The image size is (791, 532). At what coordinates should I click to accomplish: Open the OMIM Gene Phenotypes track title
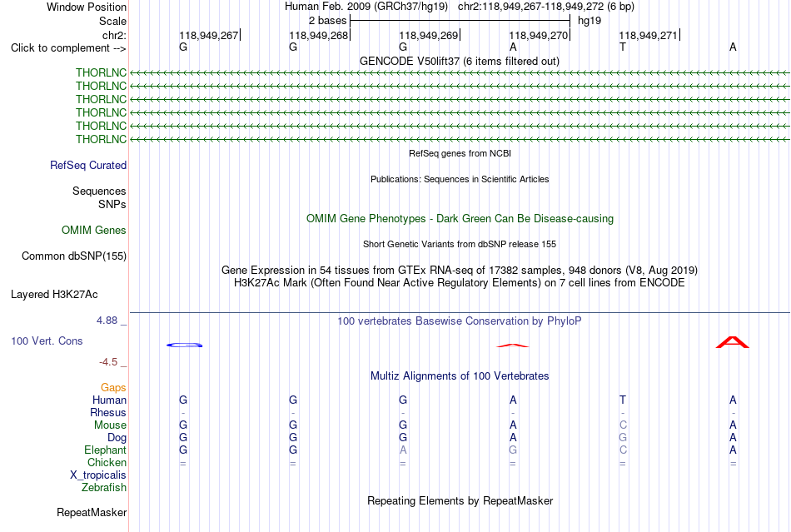pyautogui.click(x=460, y=218)
